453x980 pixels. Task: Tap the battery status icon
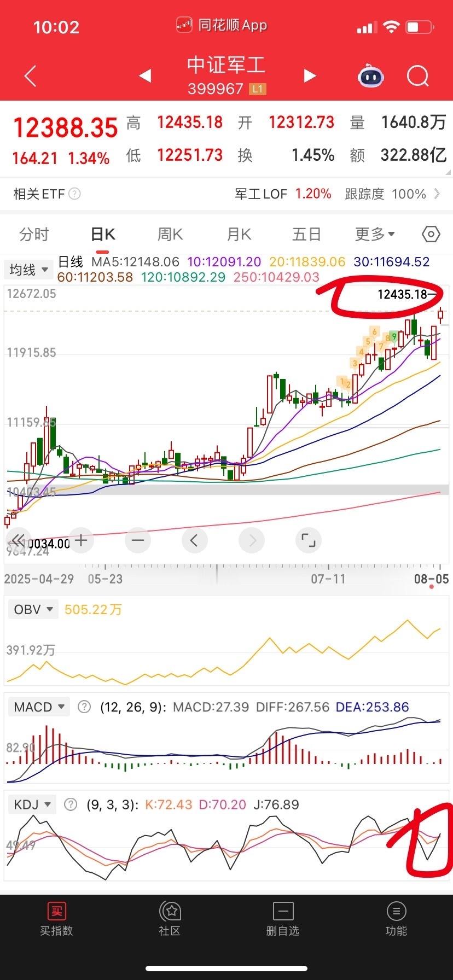click(420, 27)
